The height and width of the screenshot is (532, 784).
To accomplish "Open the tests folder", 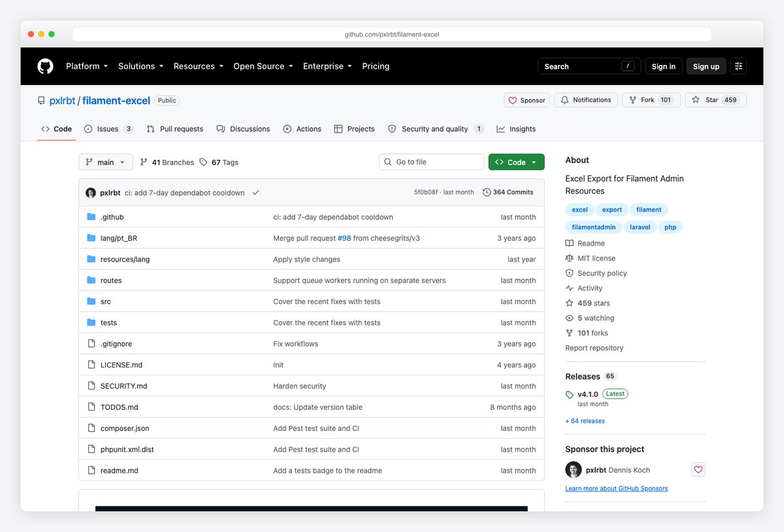I will click(108, 322).
